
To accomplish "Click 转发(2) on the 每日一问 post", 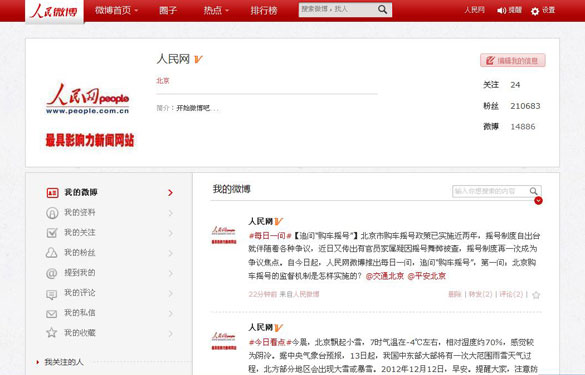I will pos(481,294).
